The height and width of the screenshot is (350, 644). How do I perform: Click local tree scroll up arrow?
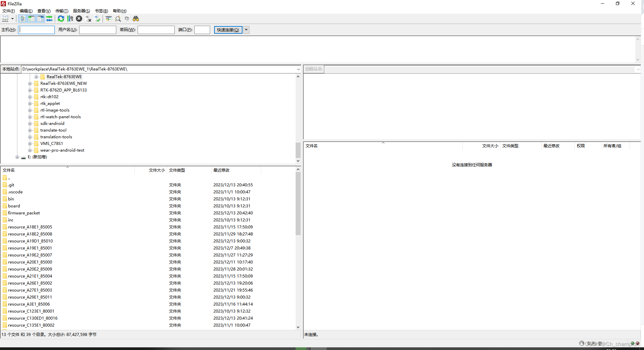click(x=298, y=76)
